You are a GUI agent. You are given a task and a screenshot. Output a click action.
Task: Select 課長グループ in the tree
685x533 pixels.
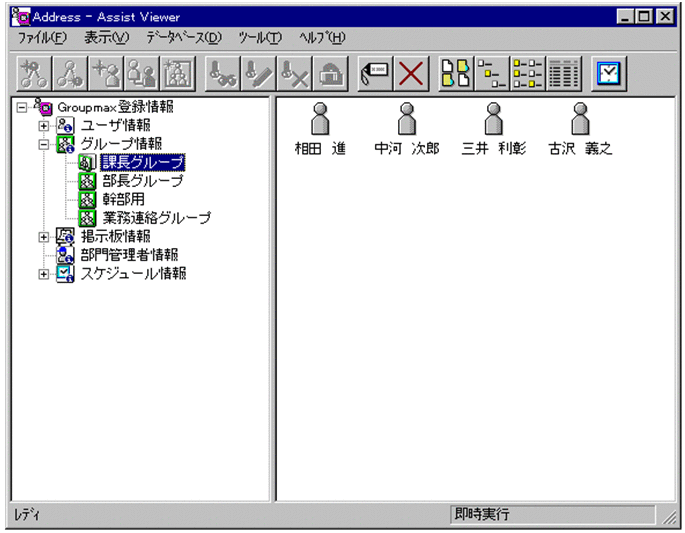[x=143, y=163]
